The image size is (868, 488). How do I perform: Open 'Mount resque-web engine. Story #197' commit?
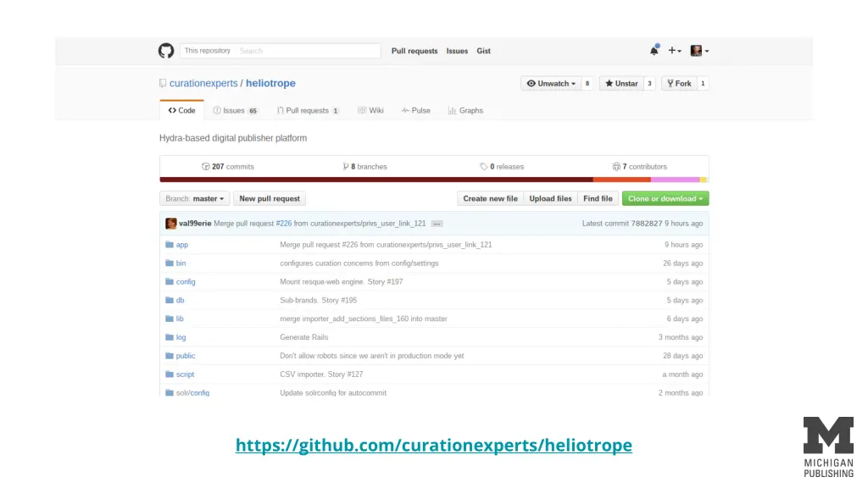[342, 281]
